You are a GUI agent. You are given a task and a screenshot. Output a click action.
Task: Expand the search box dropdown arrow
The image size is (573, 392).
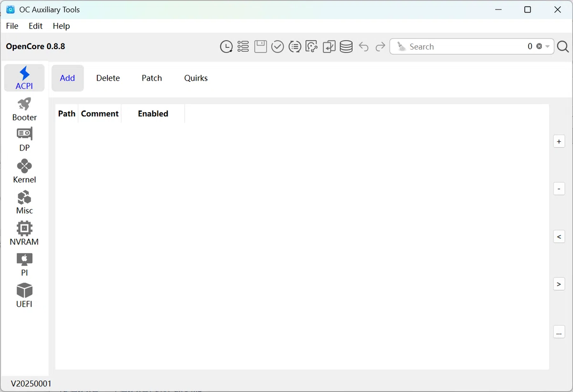coord(547,47)
